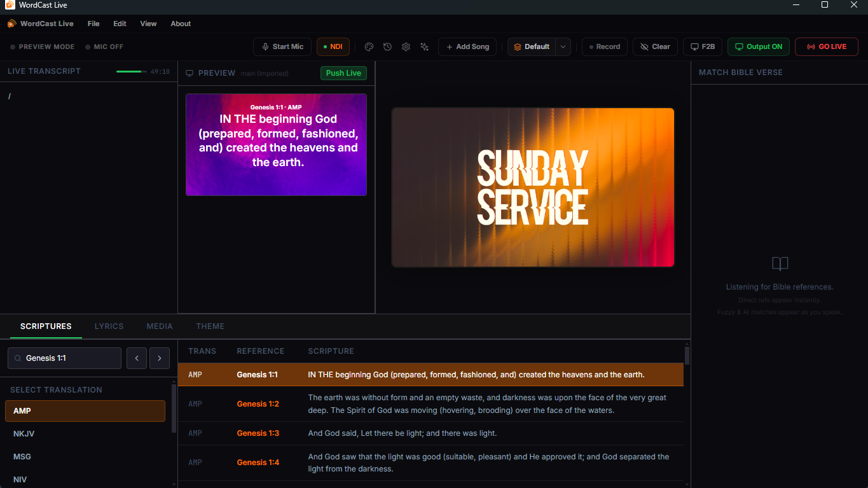Expand the Default layout dropdown arrow
868x488 pixels.
tap(563, 46)
